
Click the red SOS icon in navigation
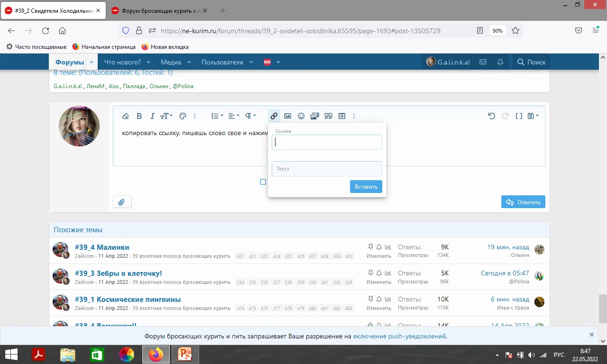point(267,62)
